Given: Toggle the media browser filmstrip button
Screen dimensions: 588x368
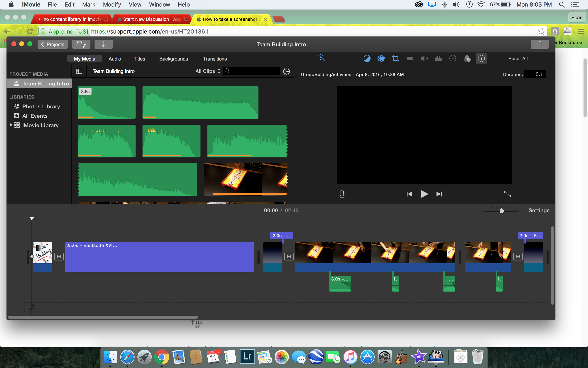Looking at the screenshot, I should 81,44.
